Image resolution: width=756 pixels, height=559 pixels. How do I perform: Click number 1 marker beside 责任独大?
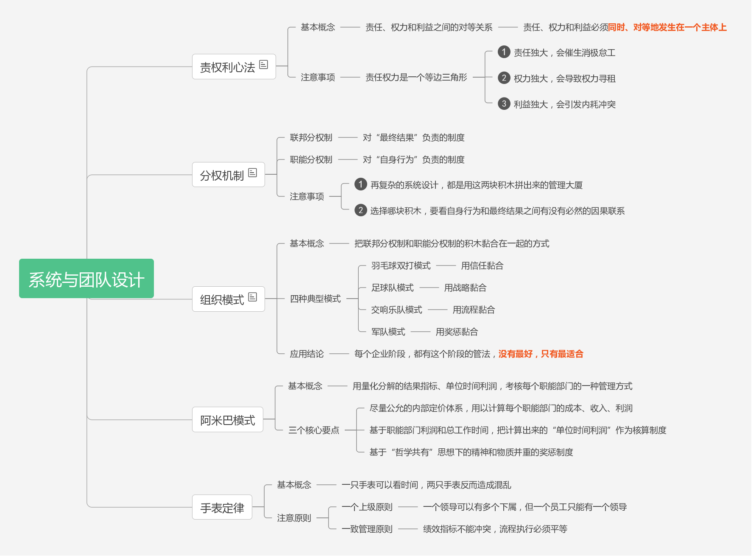point(504,52)
